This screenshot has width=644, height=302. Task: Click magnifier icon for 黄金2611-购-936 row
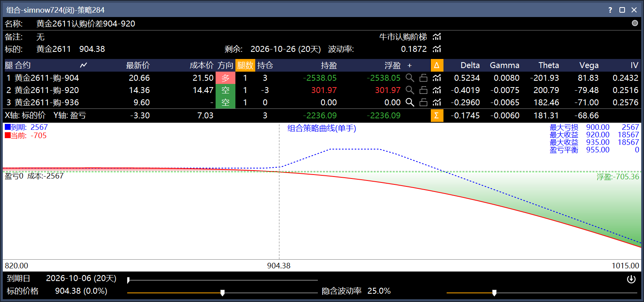point(410,103)
